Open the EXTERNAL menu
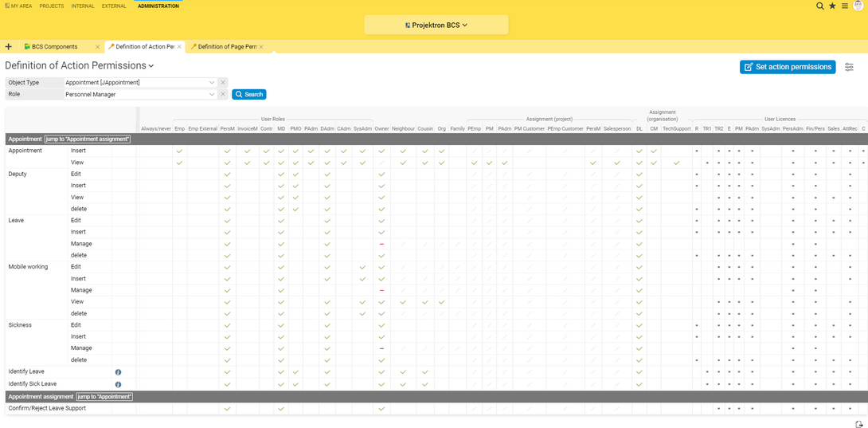 click(x=114, y=6)
